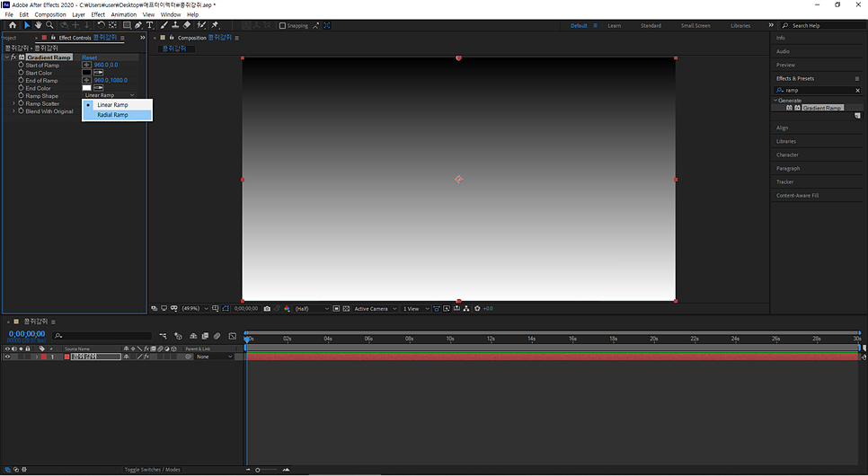The width and height of the screenshot is (868, 476).
Task: Toggle the End of Ramp stopwatch
Action: (x=21, y=80)
